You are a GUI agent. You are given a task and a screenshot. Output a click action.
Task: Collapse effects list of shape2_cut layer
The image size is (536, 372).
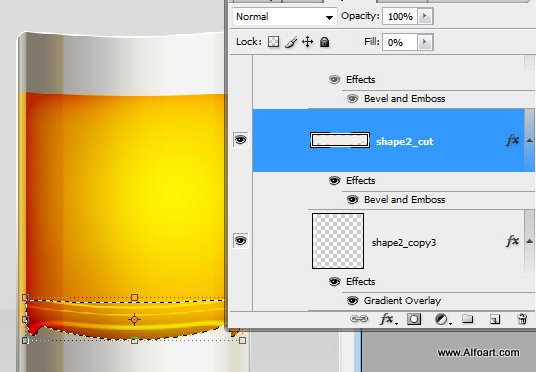click(x=530, y=140)
